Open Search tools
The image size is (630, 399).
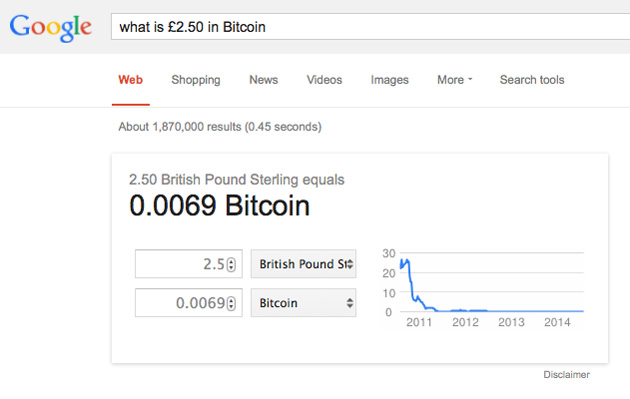532,80
